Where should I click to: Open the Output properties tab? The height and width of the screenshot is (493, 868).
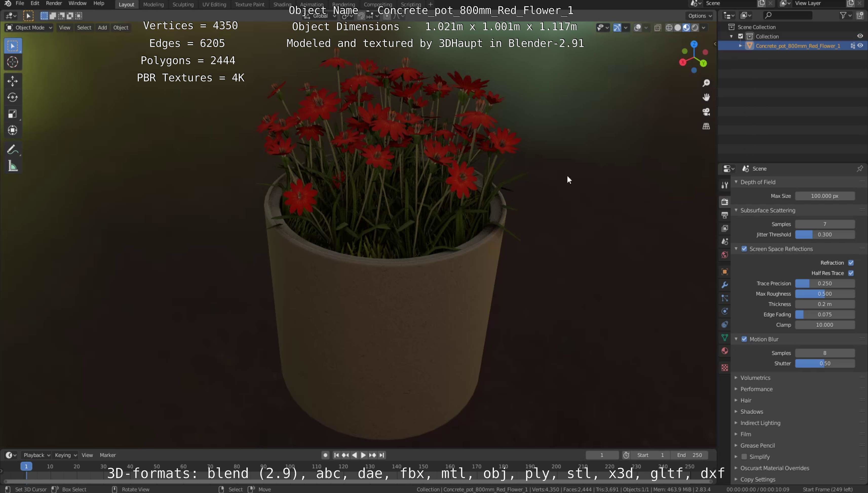pyautogui.click(x=724, y=215)
